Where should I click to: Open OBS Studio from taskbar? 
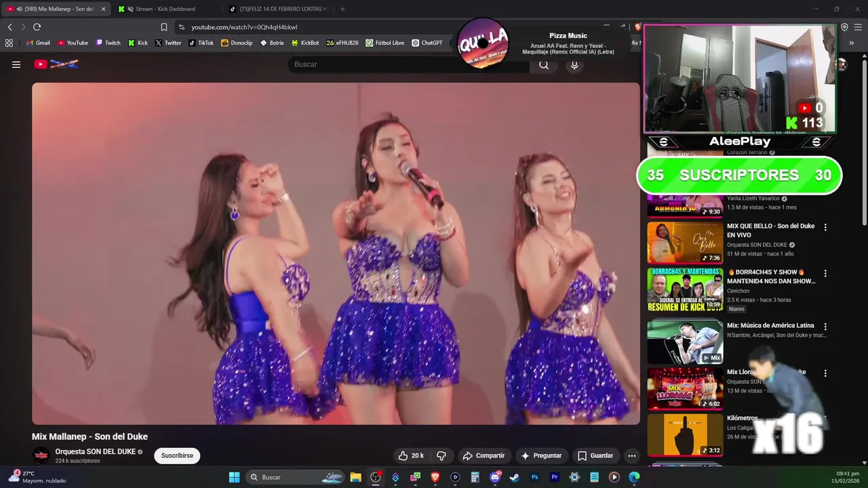(376, 477)
